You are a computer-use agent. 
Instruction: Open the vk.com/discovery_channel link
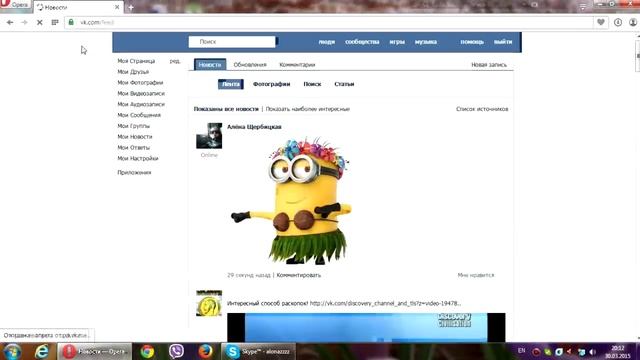(385, 303)
